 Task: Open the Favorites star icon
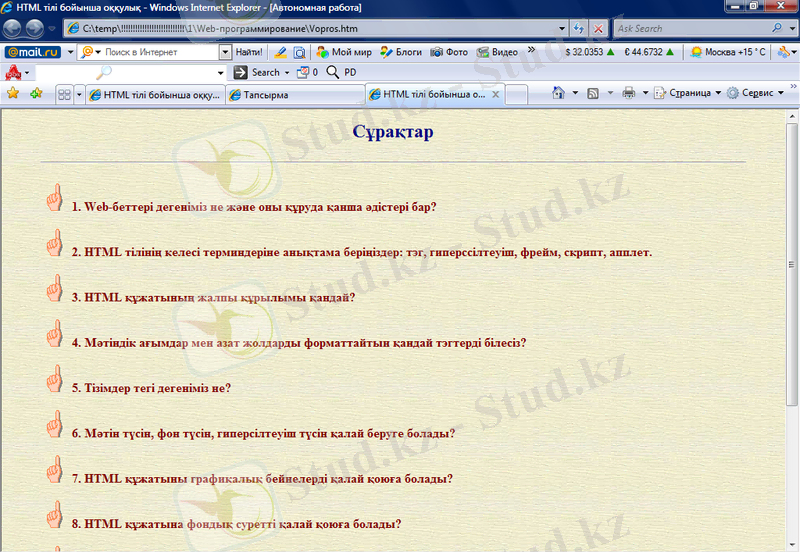point(13,94)
